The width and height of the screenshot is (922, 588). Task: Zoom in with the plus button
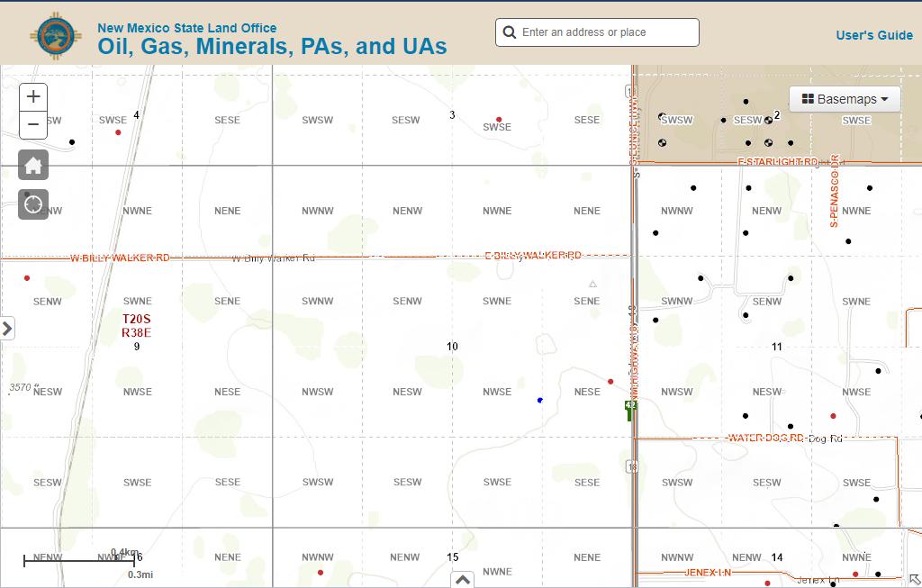pyautogui.click(x=33, y=96)
